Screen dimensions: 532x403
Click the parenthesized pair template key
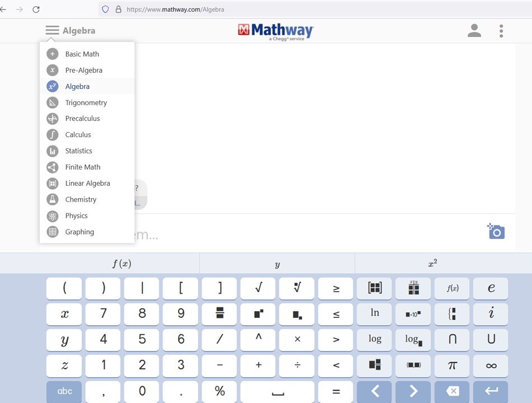click(413, 365)
